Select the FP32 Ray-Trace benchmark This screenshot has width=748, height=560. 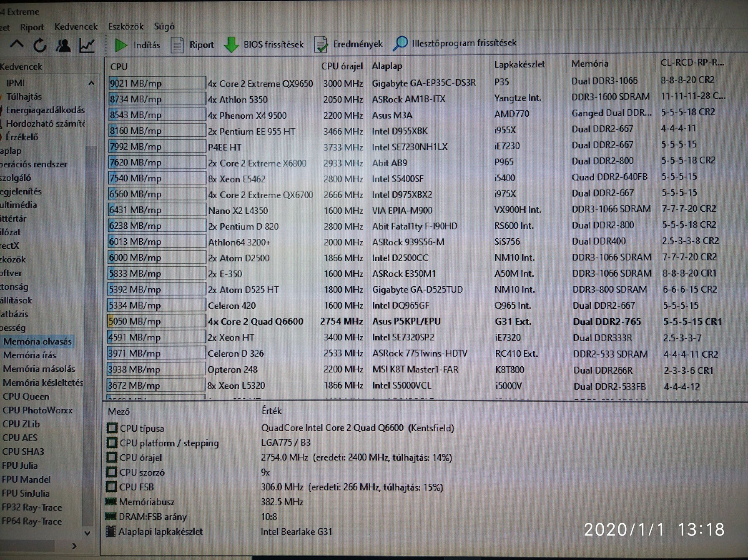[32, 507]
